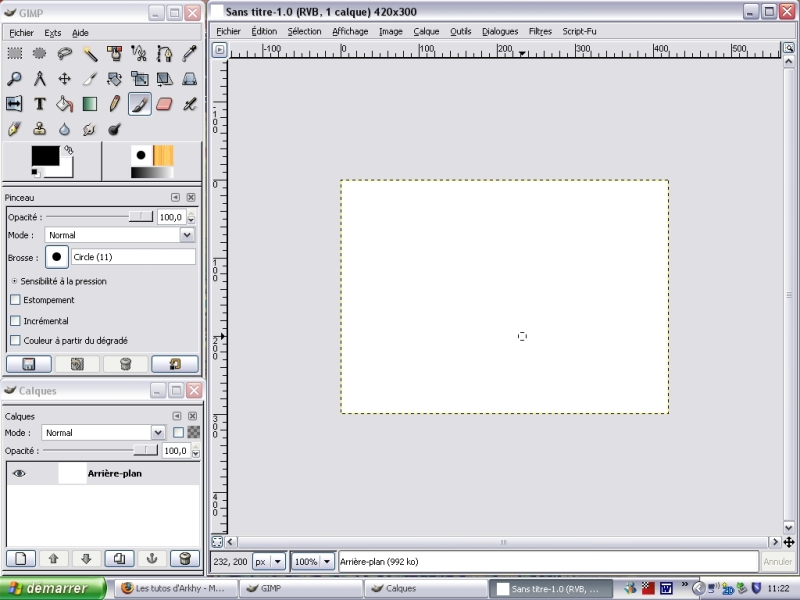The height and width of the screenshot is (600, 800).
Task: Open the Pinceau panel tab menu arrow
Action: point(176,197)
